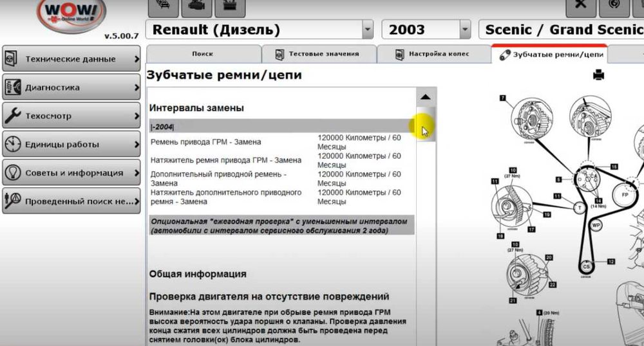The image size is (644, 346).
Task: Click callout number 7 in the diagram
Action: [x=502, y=98]
